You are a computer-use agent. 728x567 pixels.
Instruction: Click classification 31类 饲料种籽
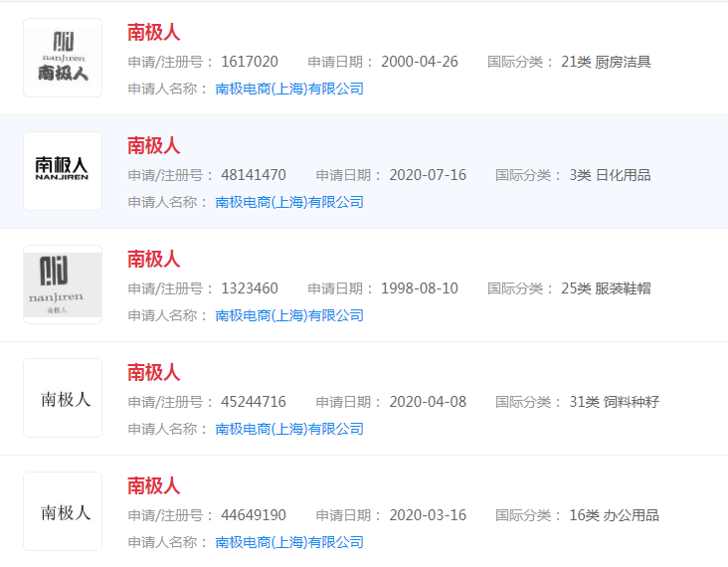[615, 402]
